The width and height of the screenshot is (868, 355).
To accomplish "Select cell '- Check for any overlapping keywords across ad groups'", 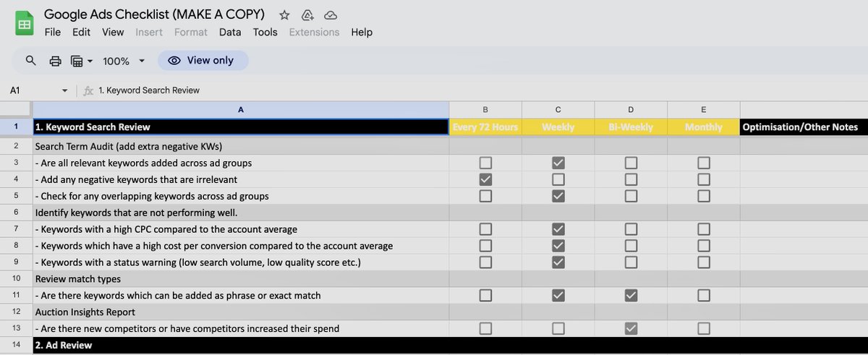I will pyautogui.click(x=241, y=196).
